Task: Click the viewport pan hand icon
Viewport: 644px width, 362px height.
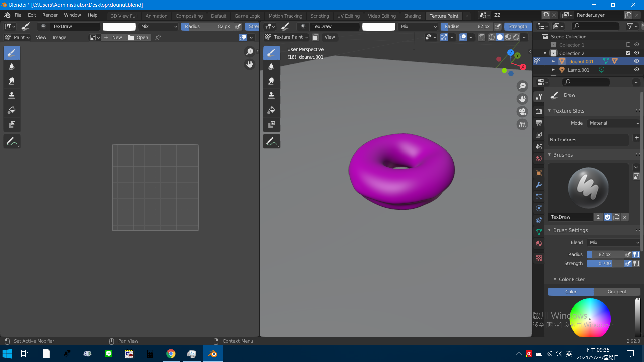Action: (522, 99)
